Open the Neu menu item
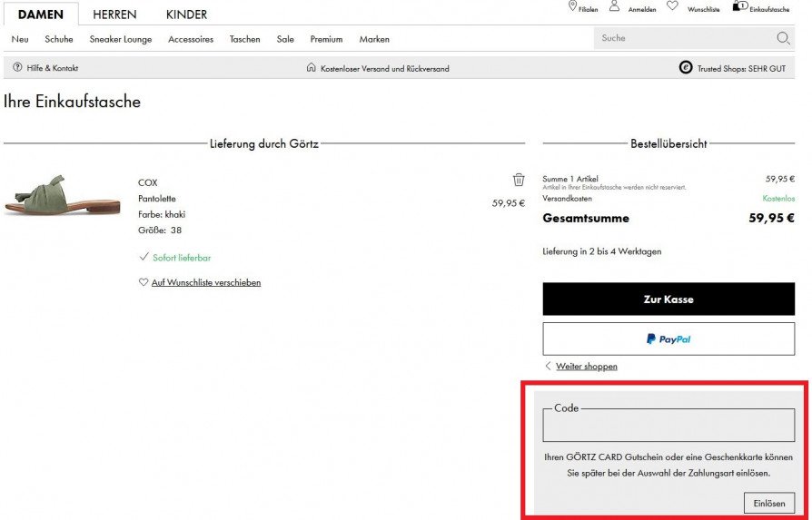Screen dimensions: 812x520 [20, 39]
